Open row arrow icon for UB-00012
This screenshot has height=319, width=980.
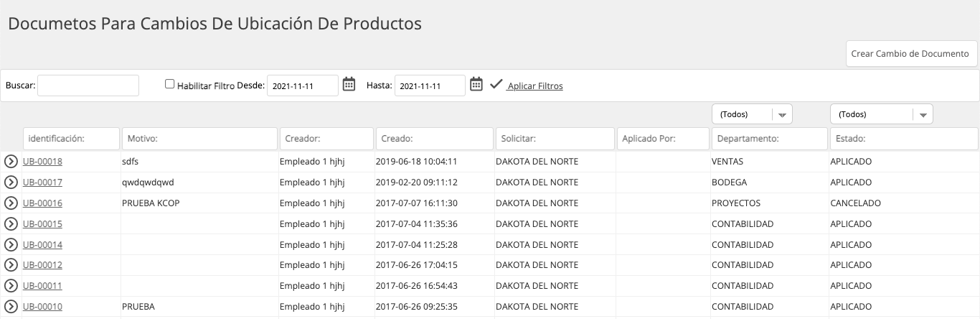[x=11, y=265]
